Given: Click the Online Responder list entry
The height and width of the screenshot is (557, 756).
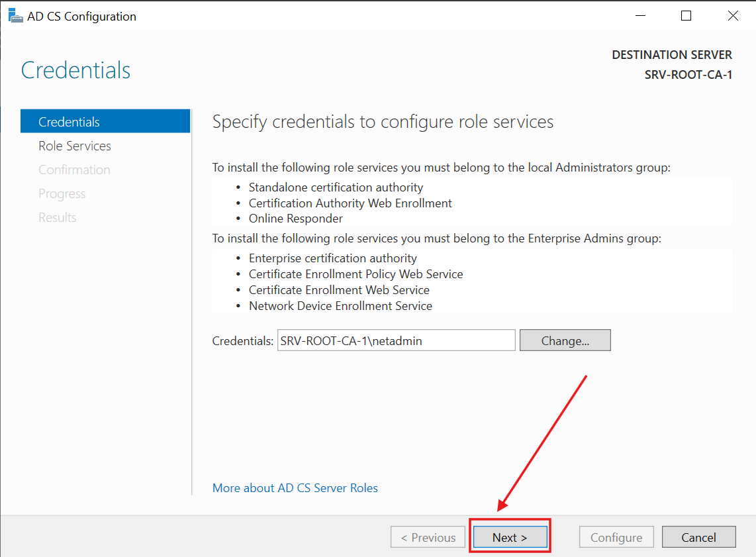Looking at the screenshot, I should click(x=295, y=218).
